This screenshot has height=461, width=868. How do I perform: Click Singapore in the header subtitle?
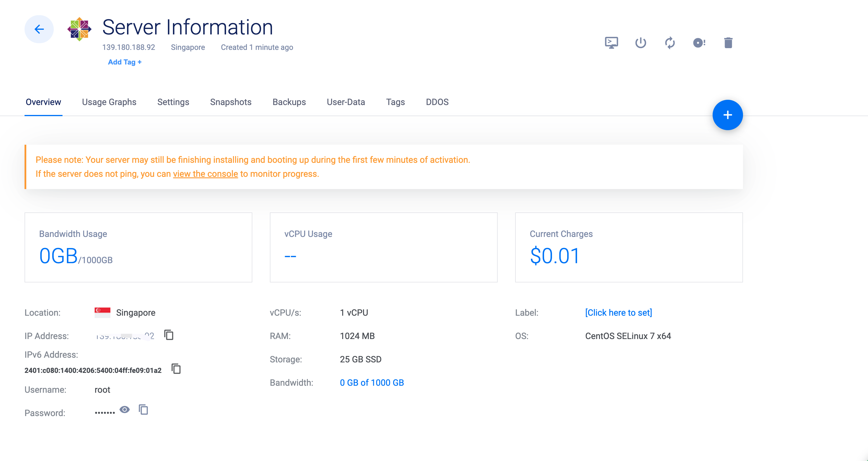[x=188, y=48]
